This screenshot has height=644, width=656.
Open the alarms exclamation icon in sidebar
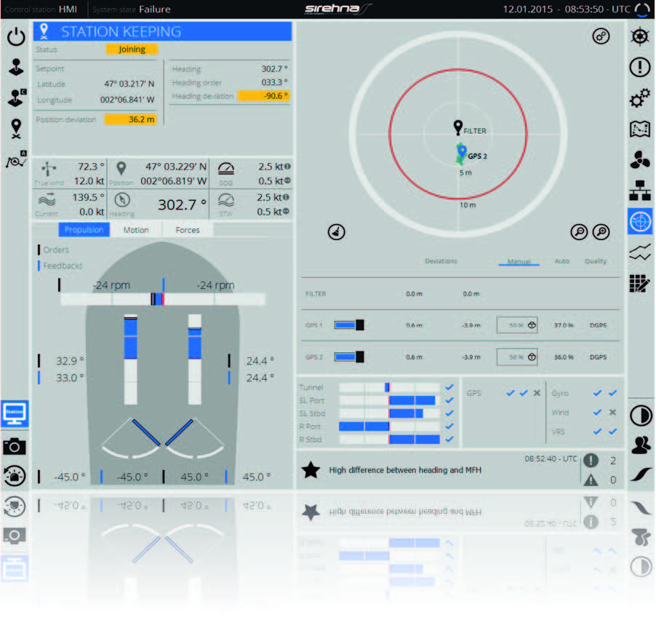coord(639,68)
